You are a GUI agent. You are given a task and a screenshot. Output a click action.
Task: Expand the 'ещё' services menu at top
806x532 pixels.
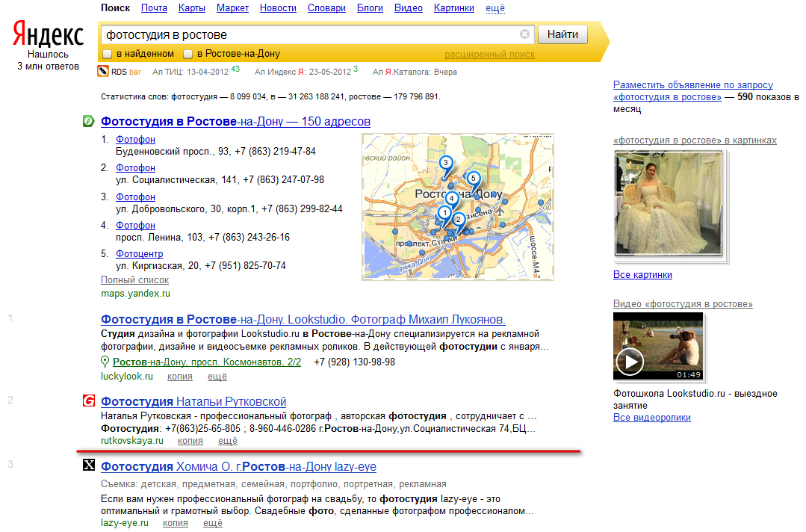[x=495, y=8]
